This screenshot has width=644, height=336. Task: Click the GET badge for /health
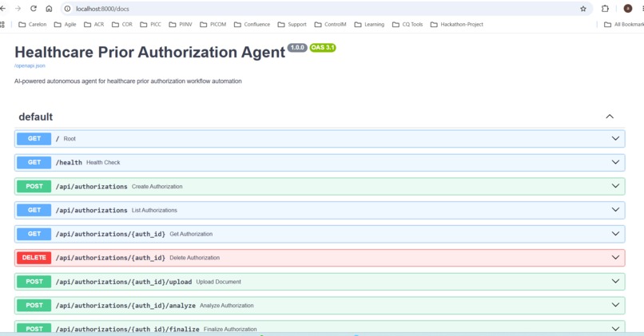[34, 163]
